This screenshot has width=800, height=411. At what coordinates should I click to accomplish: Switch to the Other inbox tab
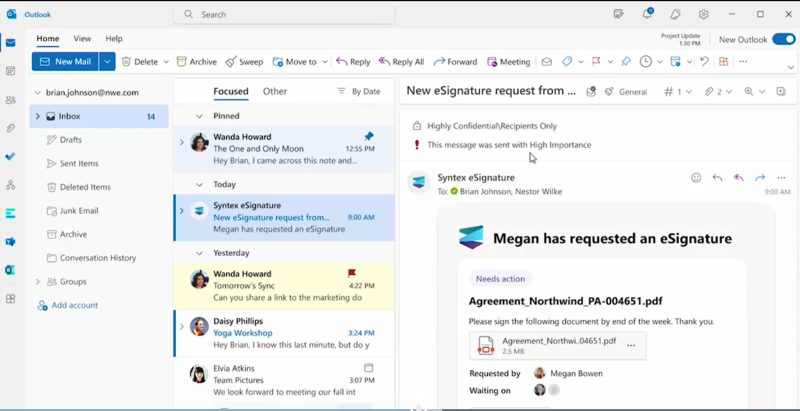275,91
